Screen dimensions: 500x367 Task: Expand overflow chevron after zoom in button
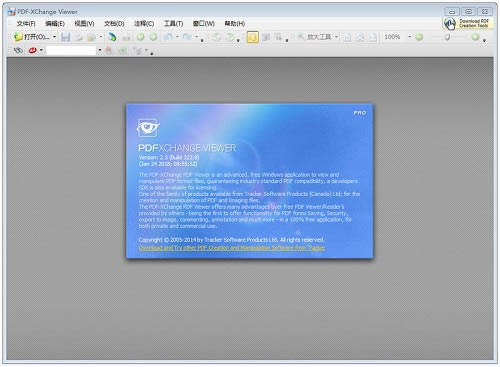[484, 40]
